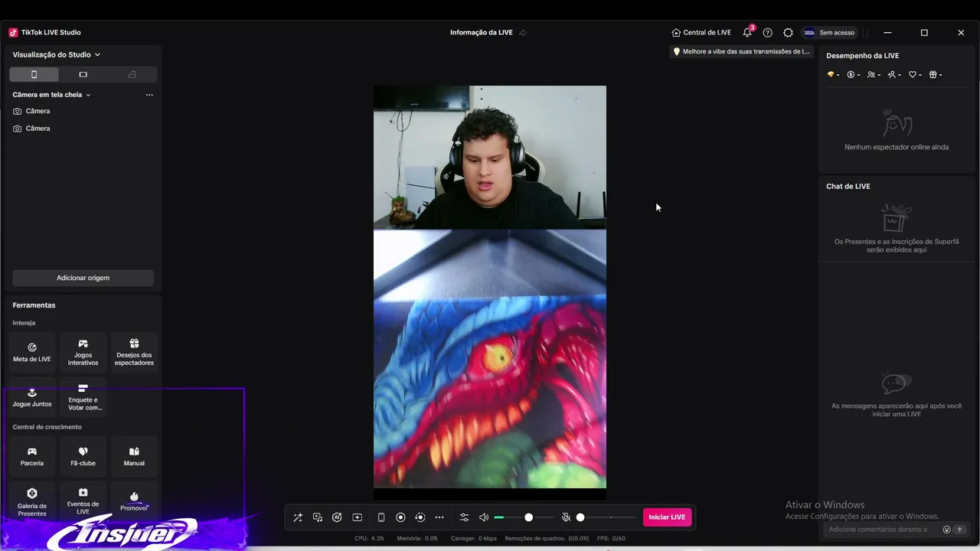980x551 pixels.
Task: Open the Promover tool
Action: tap(134, 501)
